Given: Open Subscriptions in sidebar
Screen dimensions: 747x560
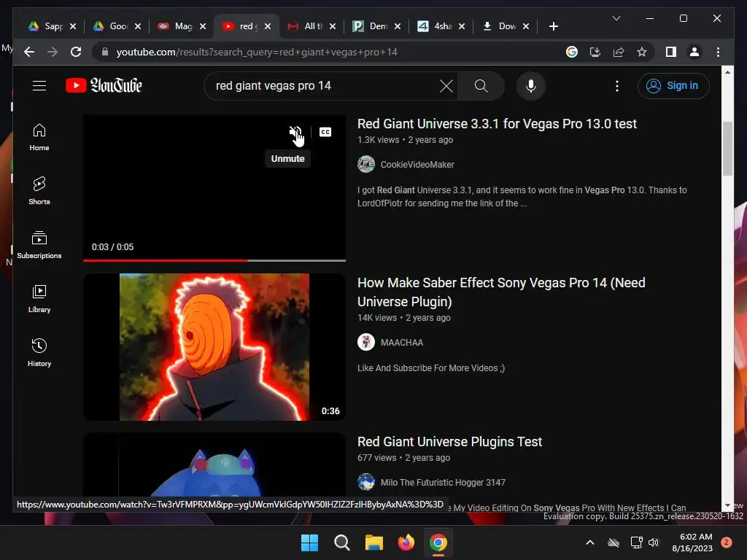Looking at the screenshot, I should (39, 245).
